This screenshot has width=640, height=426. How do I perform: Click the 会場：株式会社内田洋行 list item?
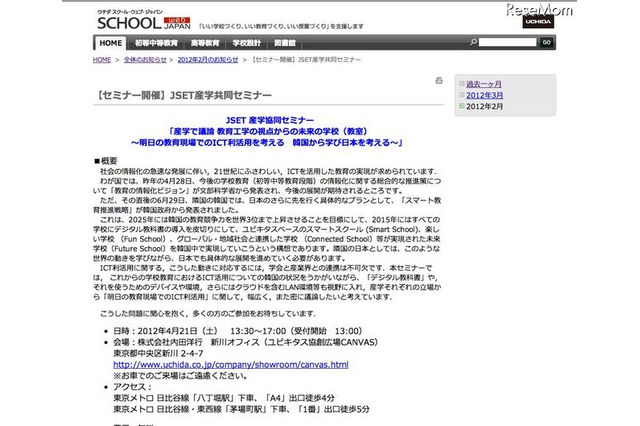(245, 342)
